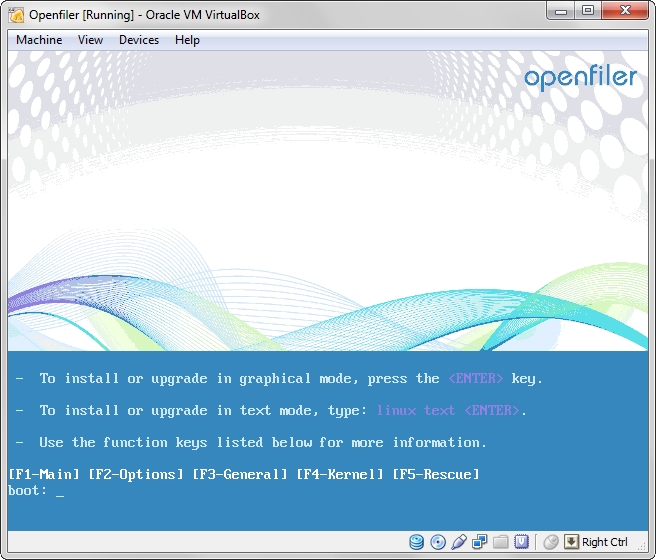Close the Openfiler VM window
The height and width of the screenshot is (560, 656).
625,11
